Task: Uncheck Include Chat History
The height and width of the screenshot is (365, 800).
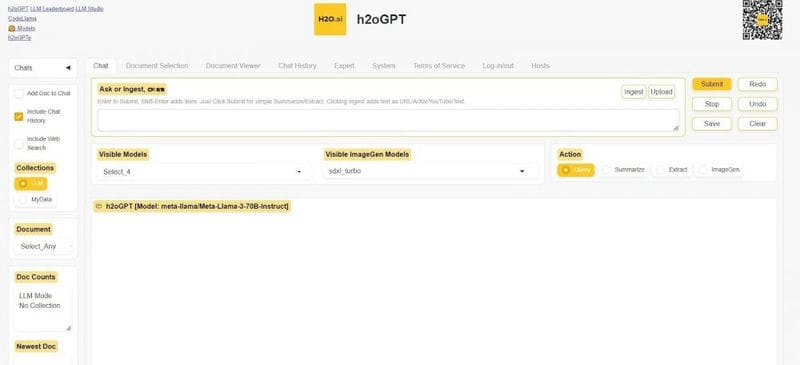Action: (19, 116)
